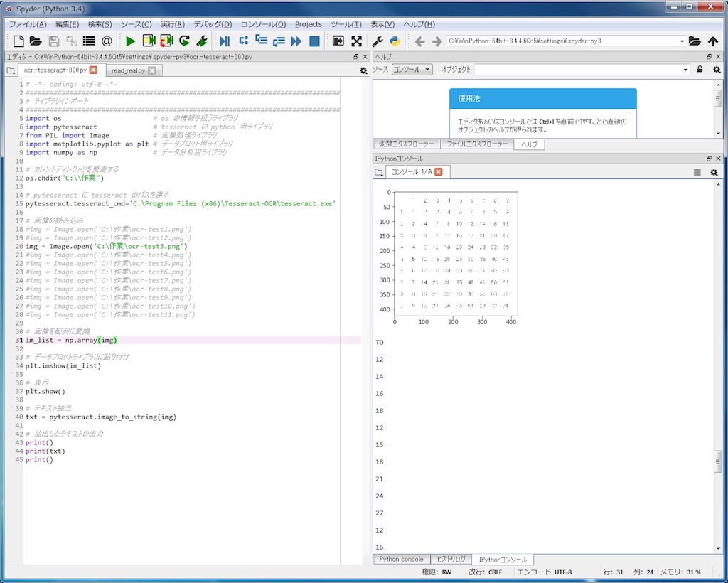The height and width of the screenshot is (583, 728).
Task: Open the 検索(S) menu
Action: 100,24
